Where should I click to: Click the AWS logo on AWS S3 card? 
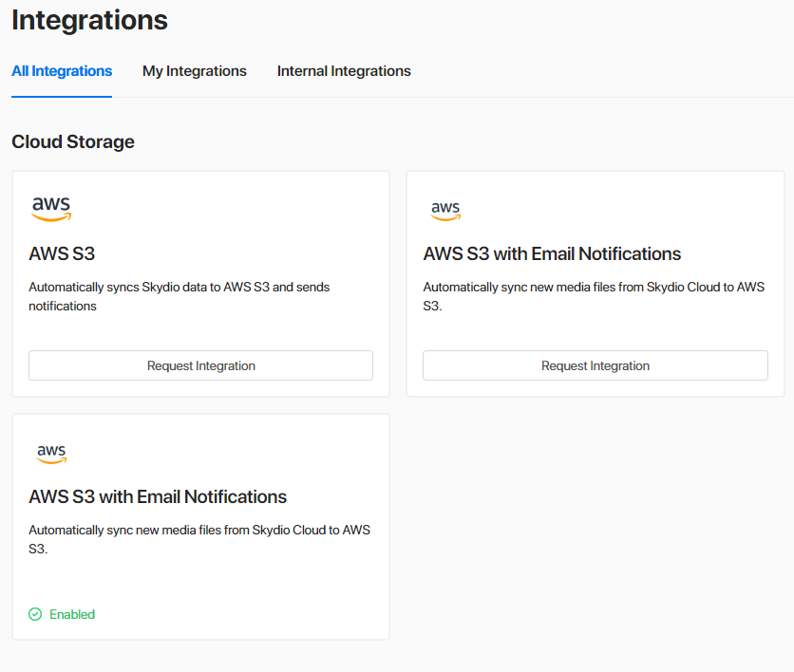[51, 209]
